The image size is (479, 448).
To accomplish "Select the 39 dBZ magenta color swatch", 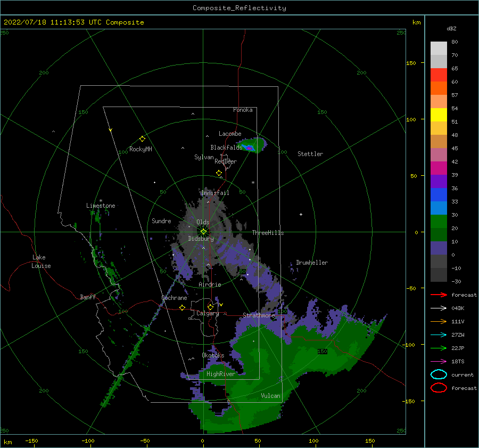I will click(439, 168).
